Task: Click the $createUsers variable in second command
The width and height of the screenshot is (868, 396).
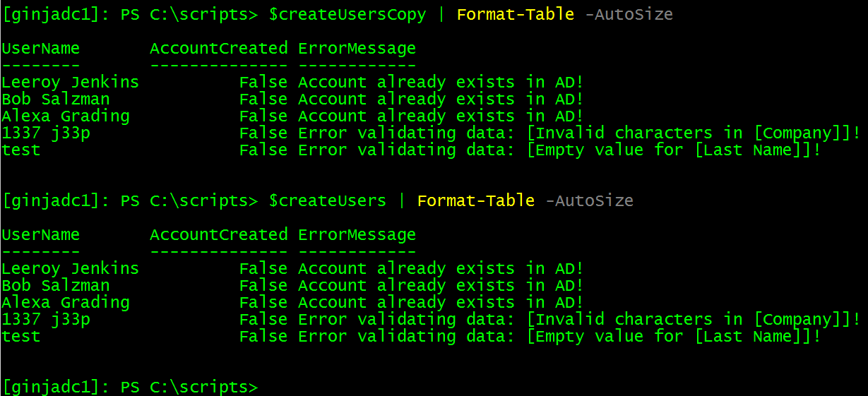Action: (328, 201)
